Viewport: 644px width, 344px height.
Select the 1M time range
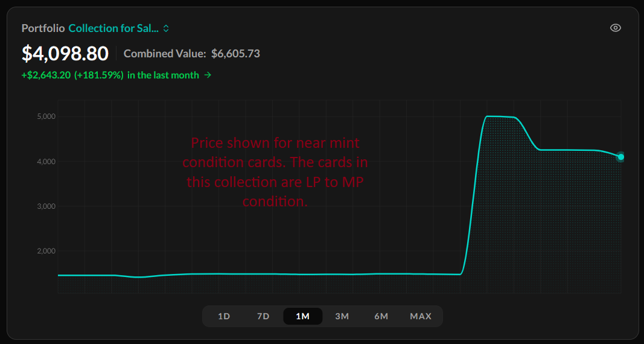coord(303,316)
